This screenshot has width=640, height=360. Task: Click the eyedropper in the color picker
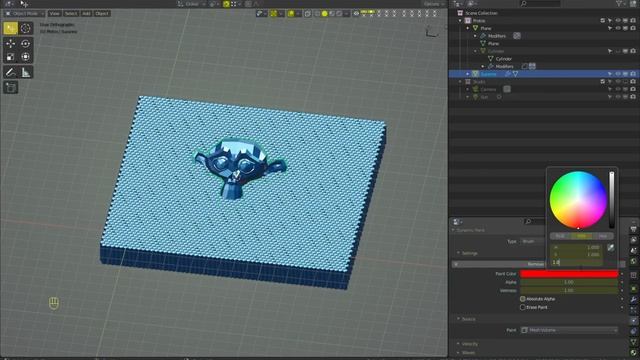click(x=611, y=247)
